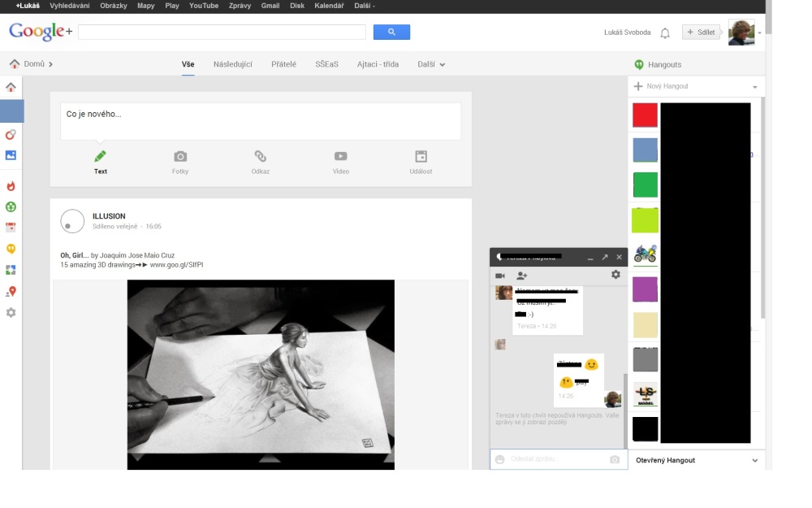
Task: Click the +Lukáš profile link
Action: click(x=28, y=6)
